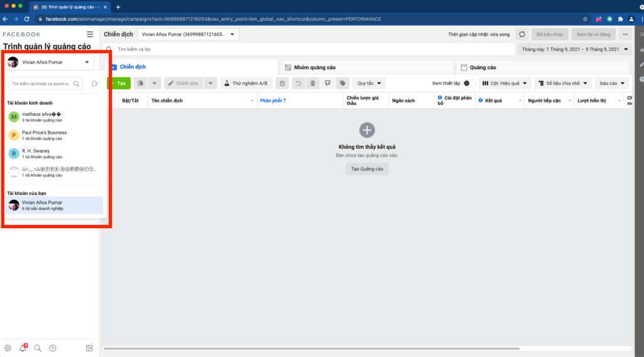The width and height of the screenshot is (644, 357).
Task: Click the Chỉnh sửa button
Action: coord(184,84)
